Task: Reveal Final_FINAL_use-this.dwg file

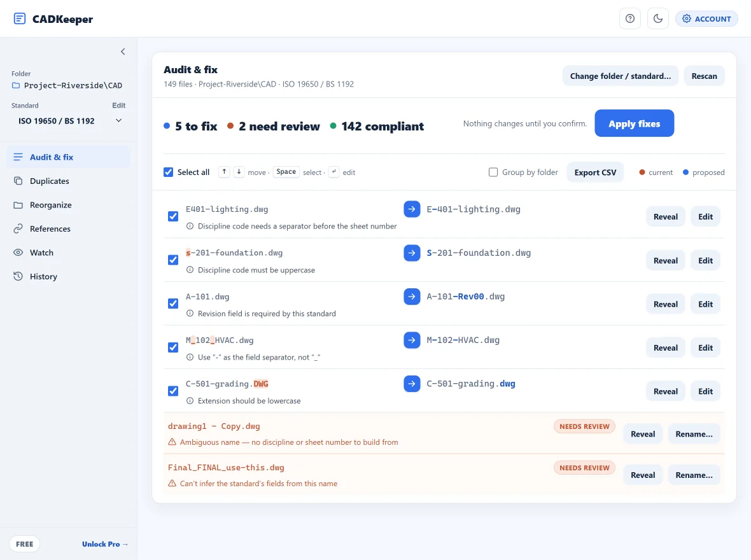Action: coord(643,475)
